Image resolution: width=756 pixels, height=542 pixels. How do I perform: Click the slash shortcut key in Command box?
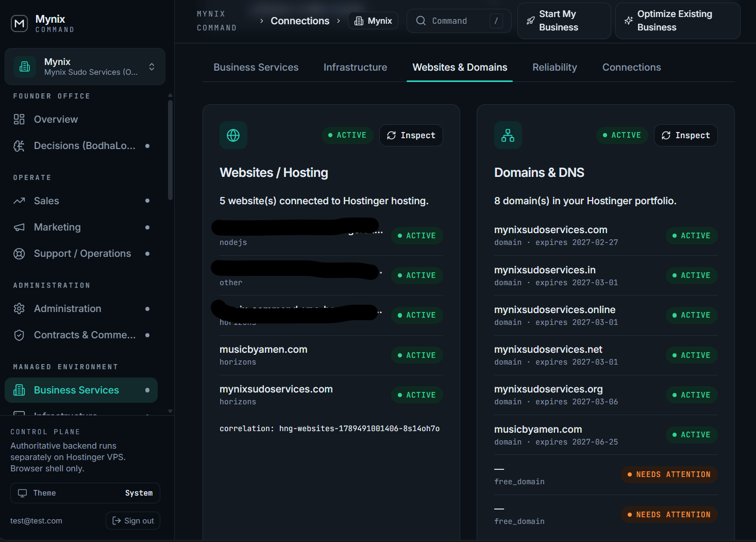496,21
